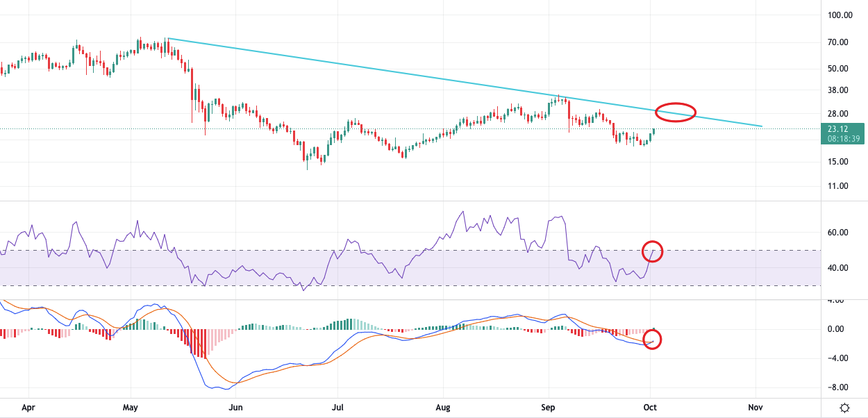Click the bar countdown timer 08:18:39
The width and height of the screenshot is (868, 418).
pos(845,139)
